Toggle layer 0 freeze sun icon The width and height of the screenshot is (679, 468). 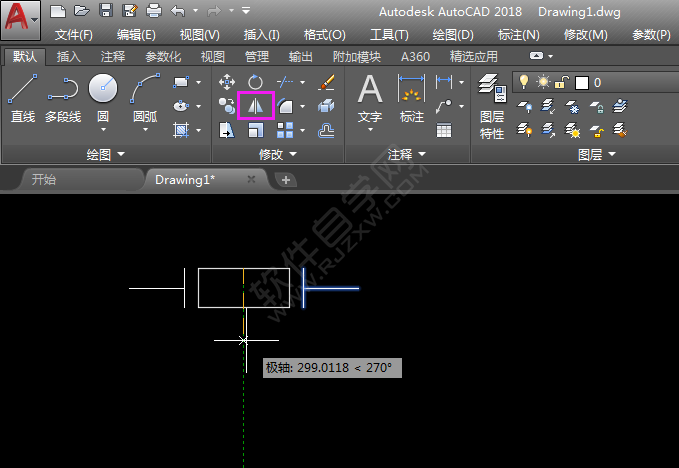(543, 82)
